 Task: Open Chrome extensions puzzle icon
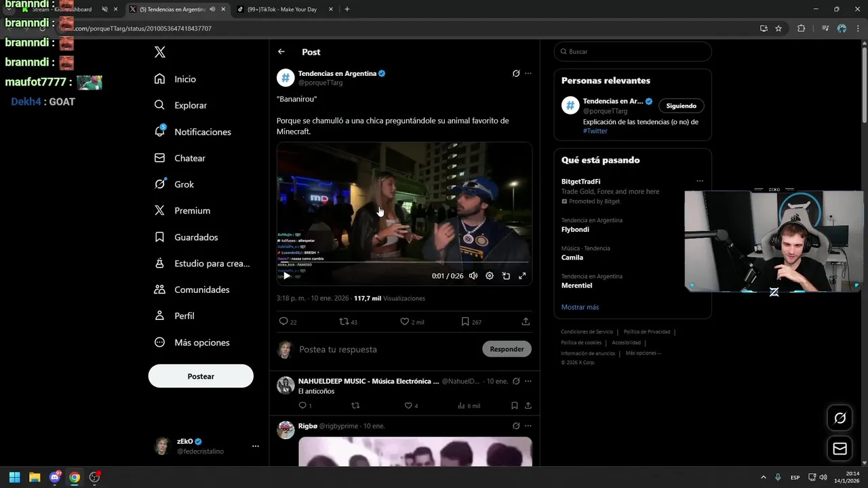coord(801,28)
